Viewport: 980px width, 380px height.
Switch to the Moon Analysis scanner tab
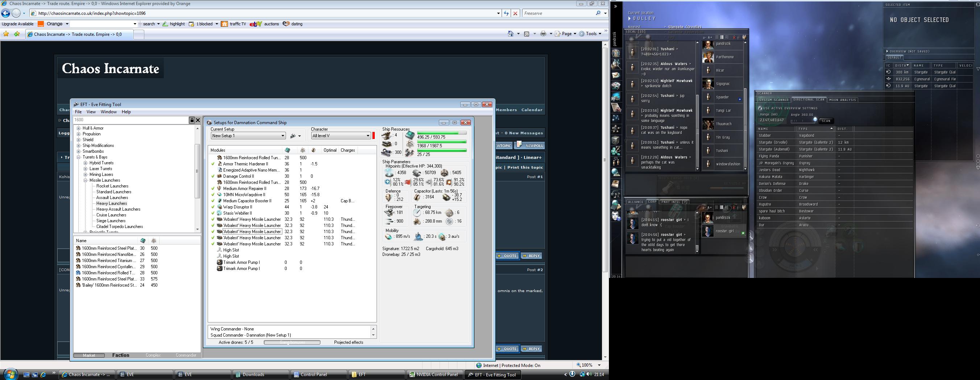point(842,100)
